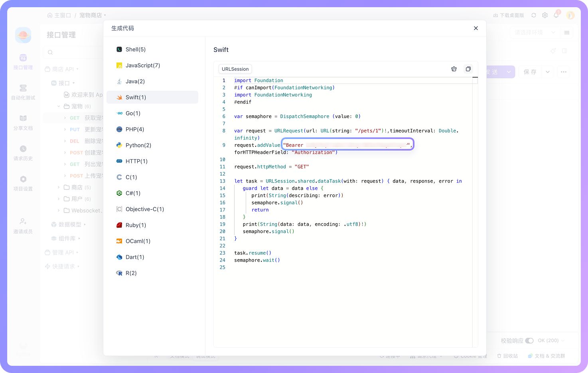Screen dimensions: 588x373
Task: Open 接口管理 in the left sidebar
Action: [x=23, y=62]
